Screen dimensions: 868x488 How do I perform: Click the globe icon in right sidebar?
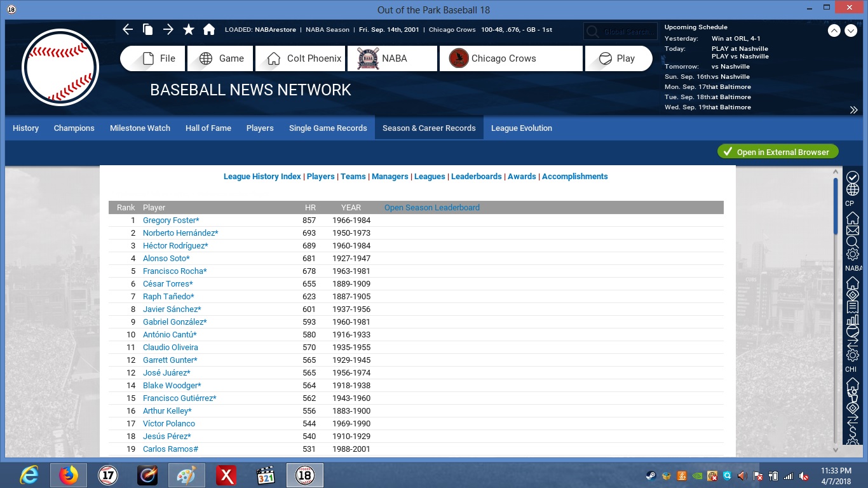pos(852,190)
